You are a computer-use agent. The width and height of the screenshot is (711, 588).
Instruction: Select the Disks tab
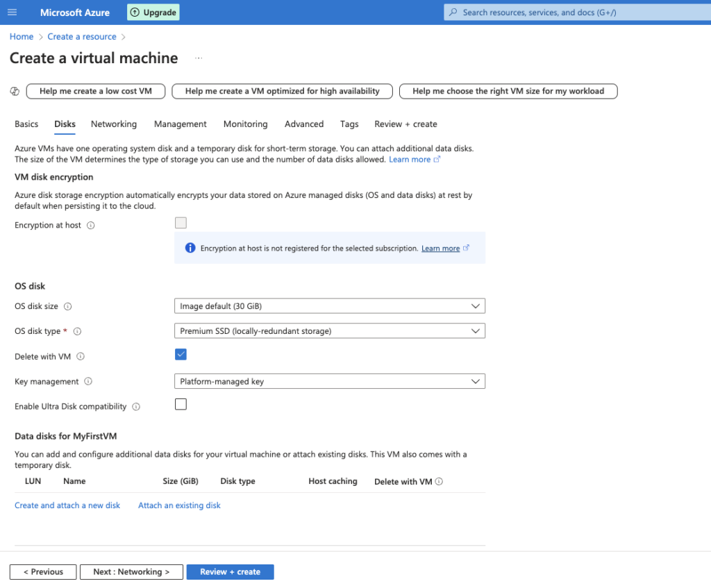coord(65,124)
